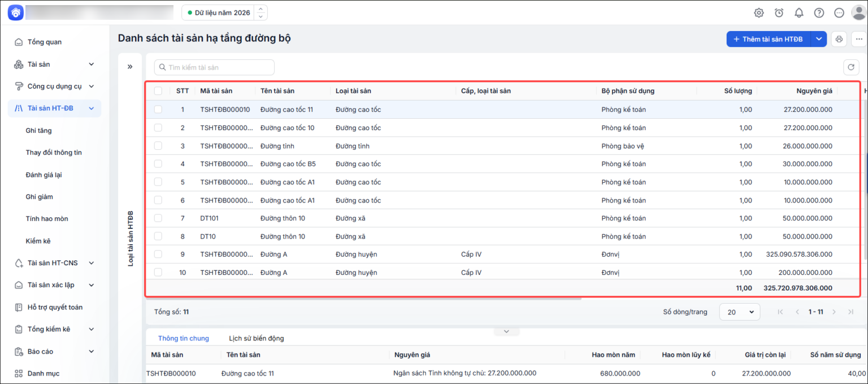
Task: Click the user avatar icon
Action: coord(858,12)
